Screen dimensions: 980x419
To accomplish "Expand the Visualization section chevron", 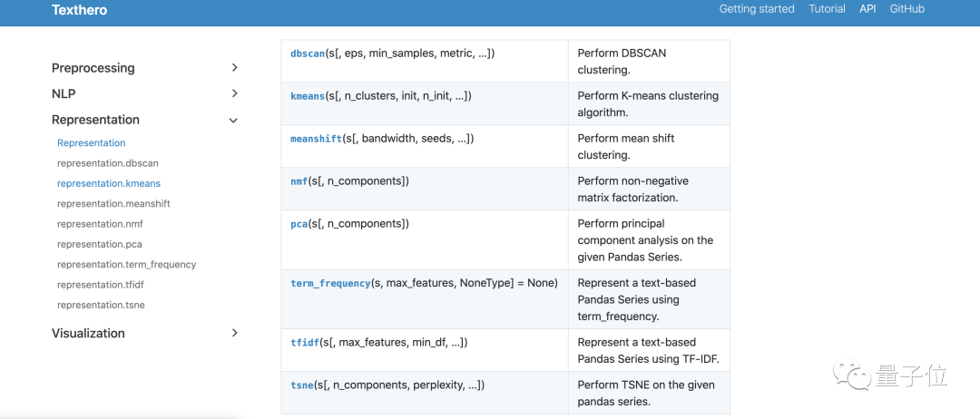I will (234, 333).
